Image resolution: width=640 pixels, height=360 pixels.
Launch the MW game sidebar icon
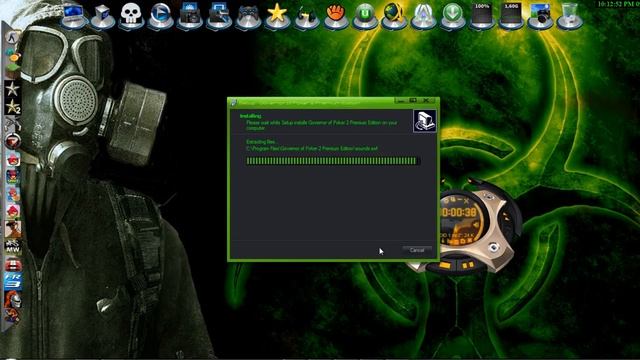[x=13, y=247]
